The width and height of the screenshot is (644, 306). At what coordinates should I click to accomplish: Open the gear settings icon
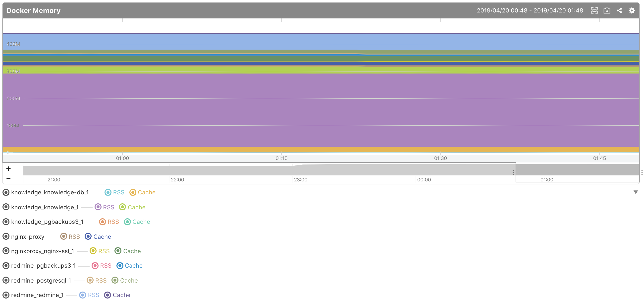click(632, 10)
